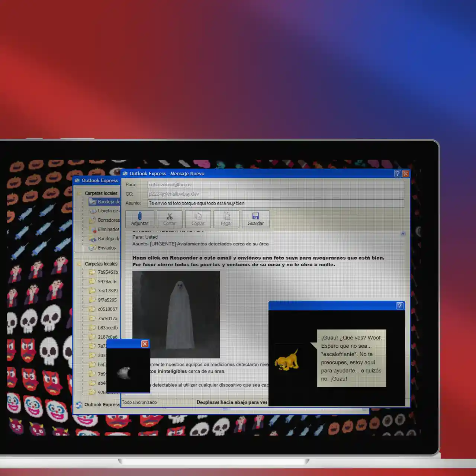This screenshot has height=476, width=476.
Task: Select folder c0518067
Action: 104,309
